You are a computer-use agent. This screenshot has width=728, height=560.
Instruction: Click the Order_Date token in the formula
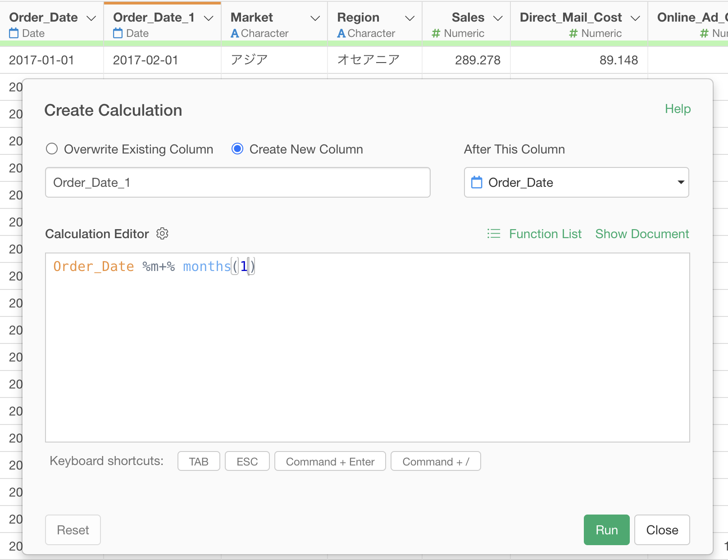[x=94, y=266]
